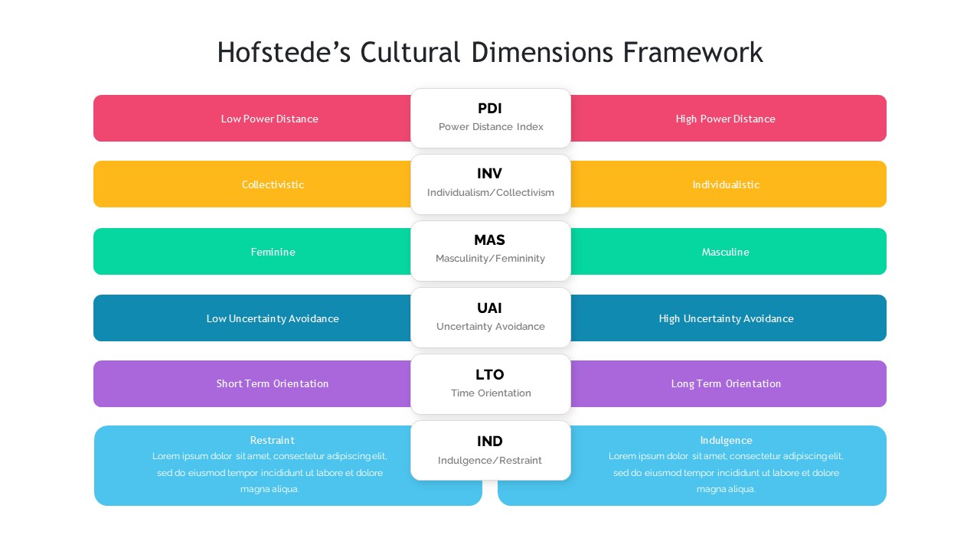Click the Long Term Orientation purple bar
This screenshot has width=980, height=551.
pyautogui.click(x=726, y=383)
